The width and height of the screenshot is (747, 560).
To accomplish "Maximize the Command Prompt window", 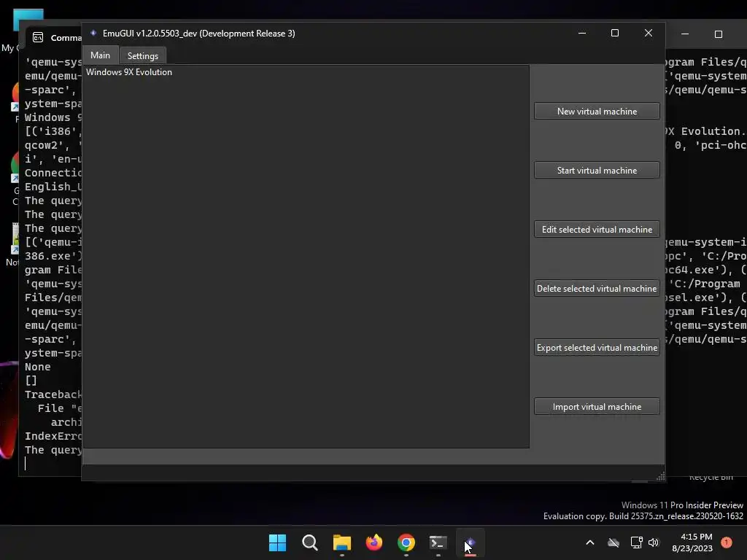I will pyautogui.click(x=718, y=34).
